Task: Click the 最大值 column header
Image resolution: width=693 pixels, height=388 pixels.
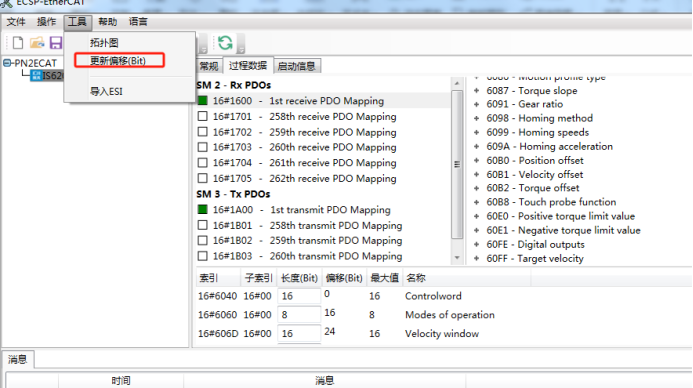Action: point(385,278)
